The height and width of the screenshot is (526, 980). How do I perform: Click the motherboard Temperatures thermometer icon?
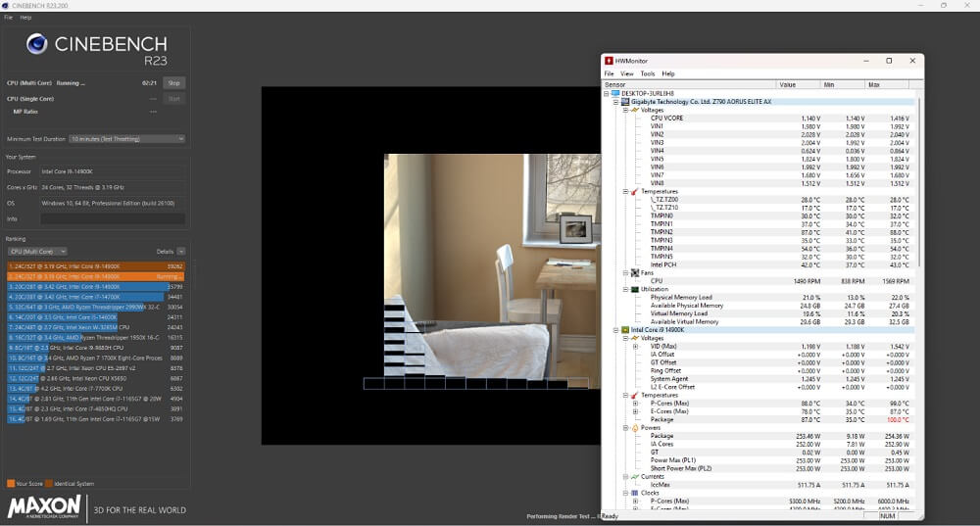[x=634, y=191]
